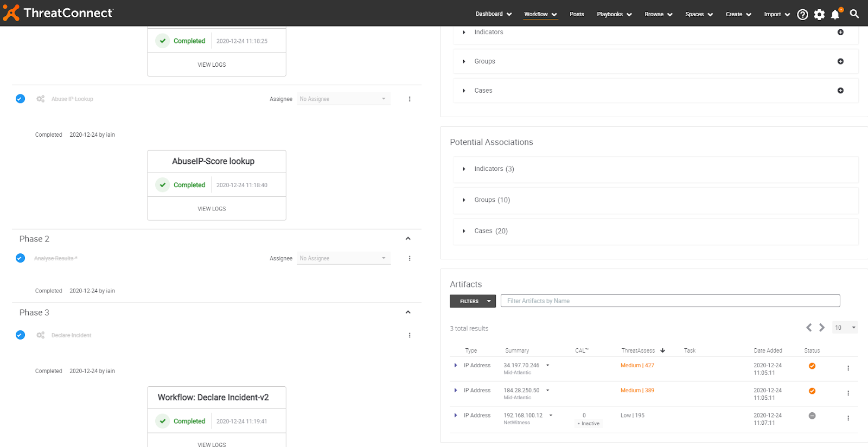Image resolution: width=868 pixels, height=447 pixels.
Task: Open Assignee dropdown for Abuse IP Lookup
Action: [343, 99]
